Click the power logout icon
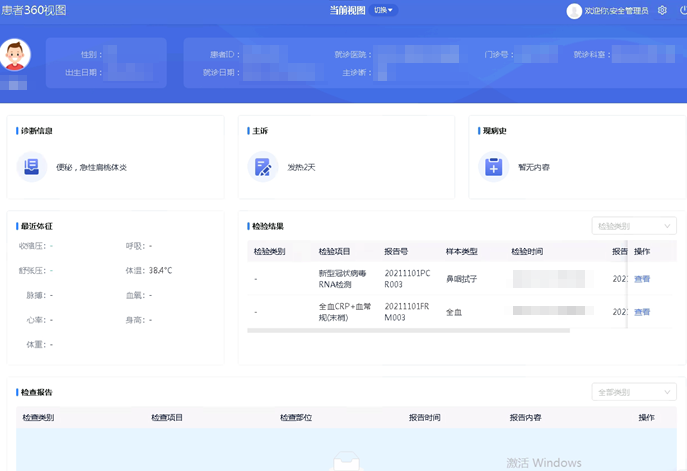 [x=682, y=10]
